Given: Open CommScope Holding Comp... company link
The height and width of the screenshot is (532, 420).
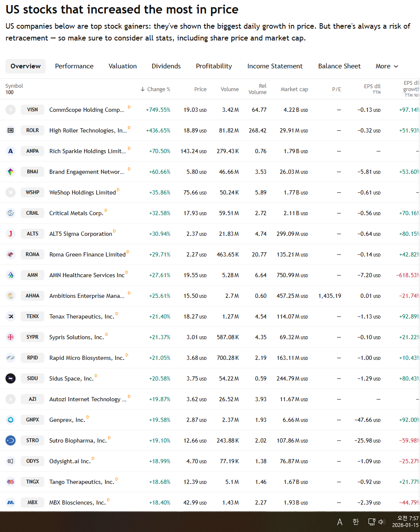Looking at the screenshot, I should (x=87, y=110).
